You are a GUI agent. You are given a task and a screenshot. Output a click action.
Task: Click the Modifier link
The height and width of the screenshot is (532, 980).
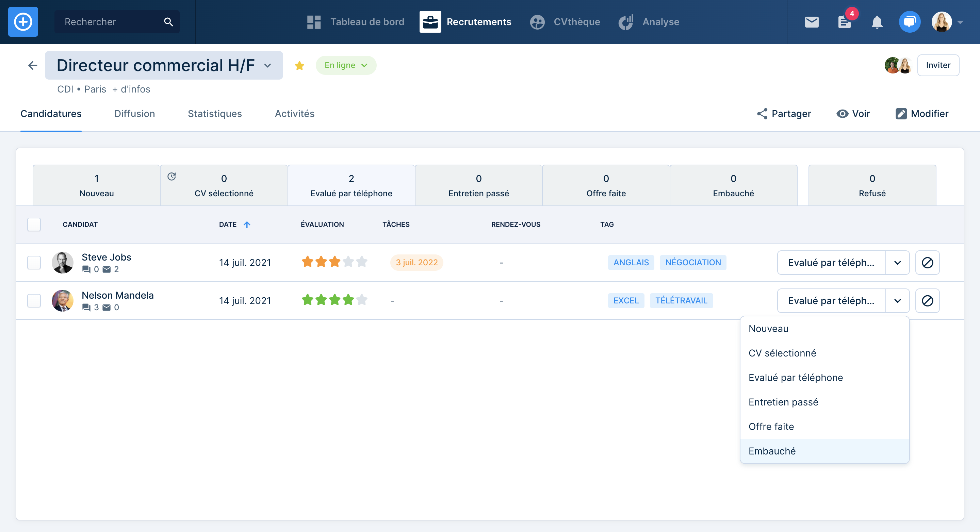tap(922, 114)
